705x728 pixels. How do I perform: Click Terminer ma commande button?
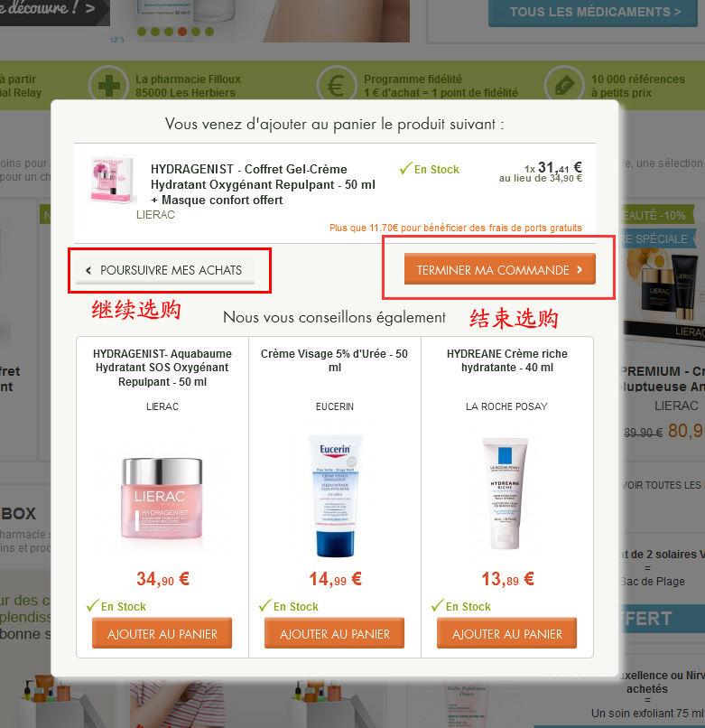(500, 269)
